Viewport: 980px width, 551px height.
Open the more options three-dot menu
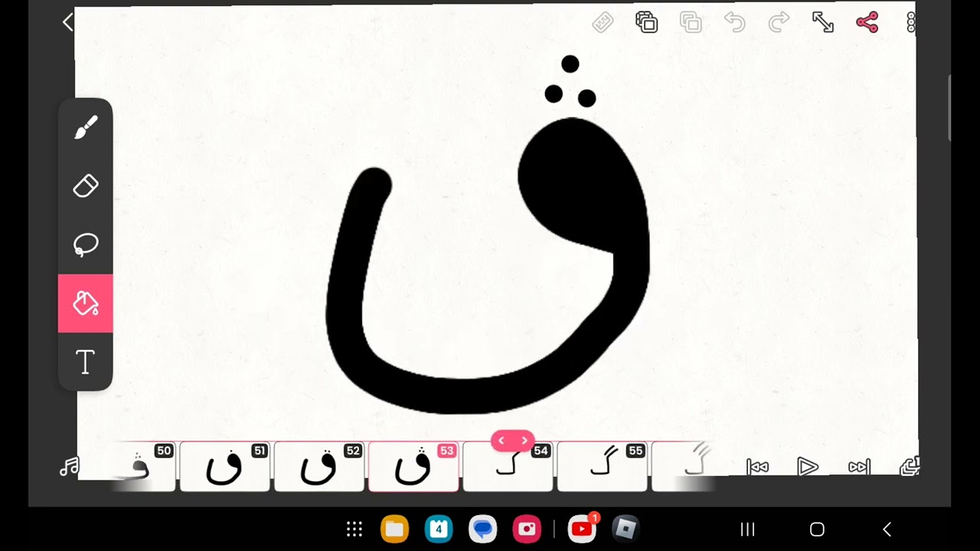tap(910, 23)
